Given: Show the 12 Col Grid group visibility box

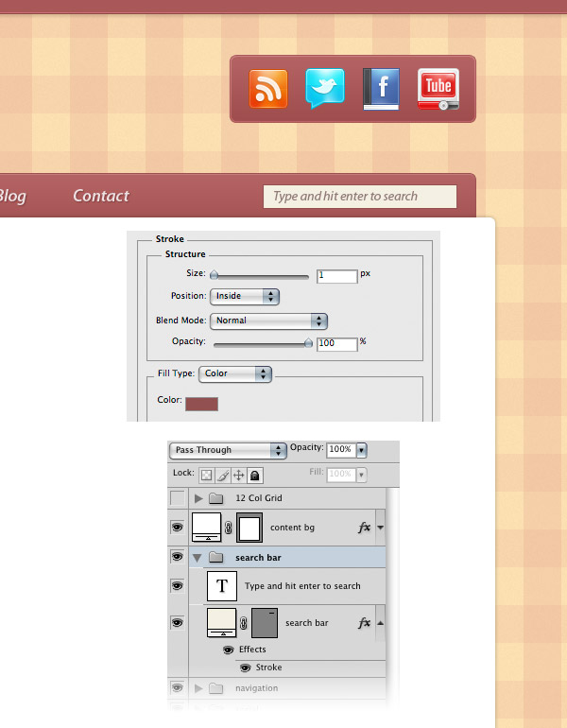Looking at the screenshot, I should (x=178, y=498).
